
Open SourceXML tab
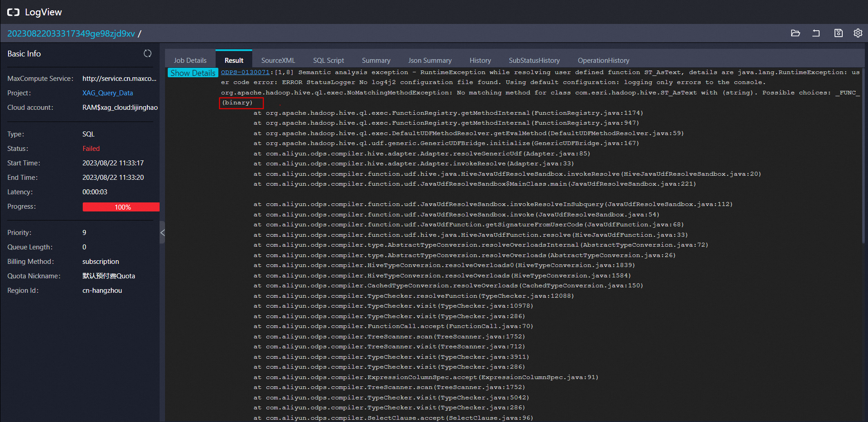278,60
